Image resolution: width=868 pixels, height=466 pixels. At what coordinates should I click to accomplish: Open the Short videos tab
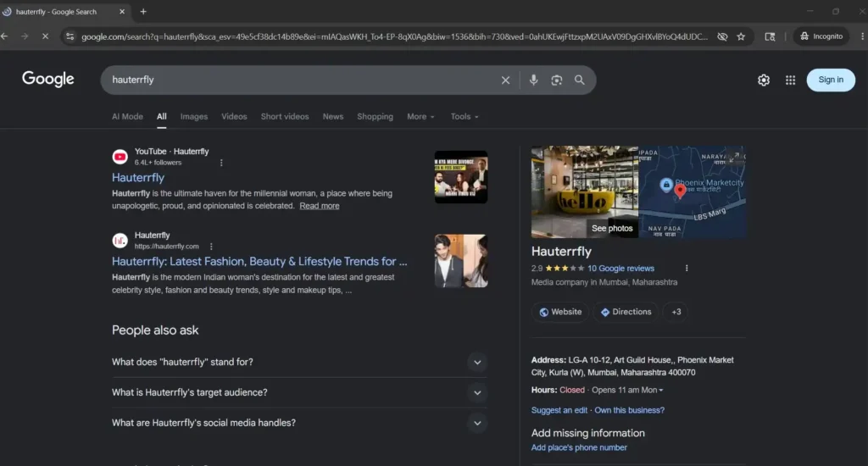tap(285, 117)
